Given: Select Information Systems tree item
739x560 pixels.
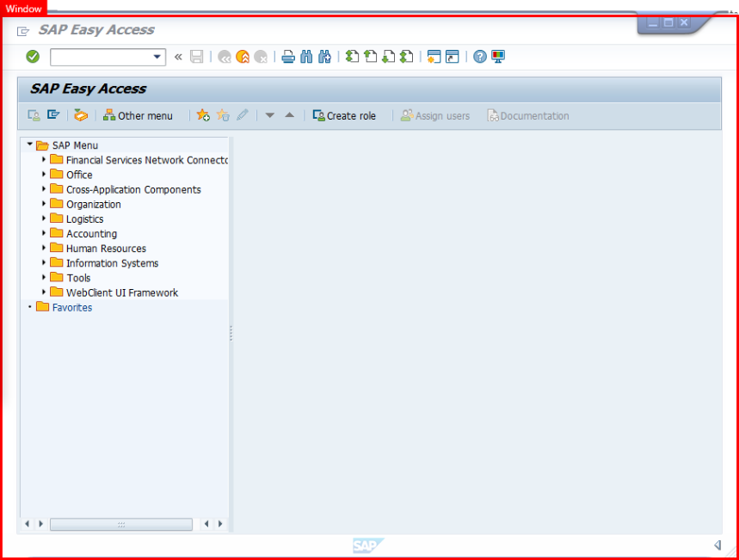Looking at the screenshot, I should 112,263.
